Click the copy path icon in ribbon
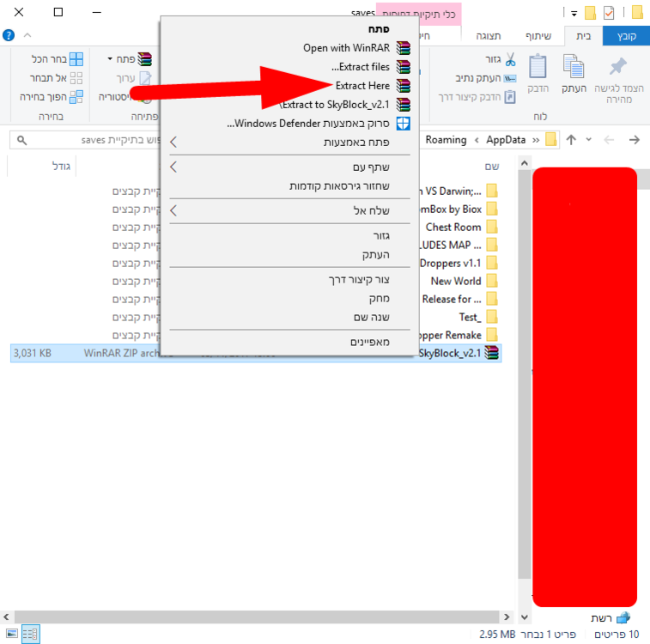 510,78
